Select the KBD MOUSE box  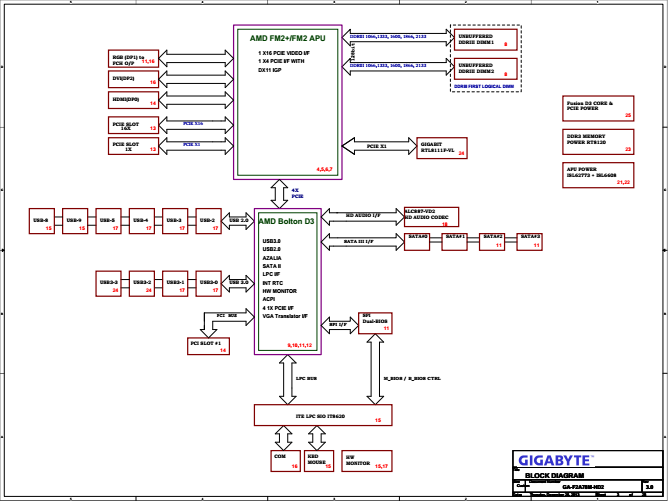click(318, 461)
